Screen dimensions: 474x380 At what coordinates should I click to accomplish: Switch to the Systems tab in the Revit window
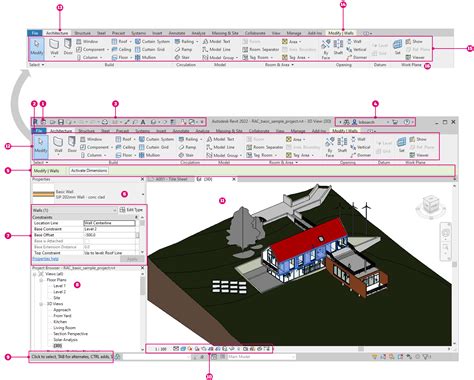pyautogui.click(x=142, y=131)
